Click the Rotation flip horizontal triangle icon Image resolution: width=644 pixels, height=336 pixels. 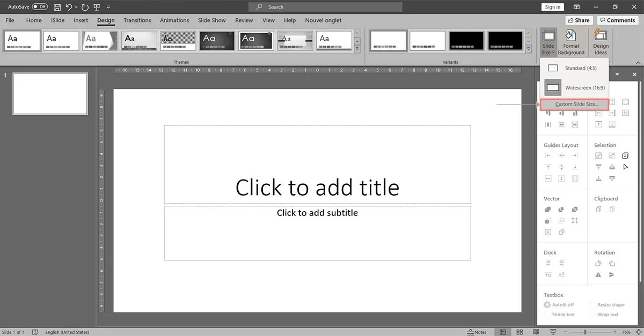click(598, 275)
